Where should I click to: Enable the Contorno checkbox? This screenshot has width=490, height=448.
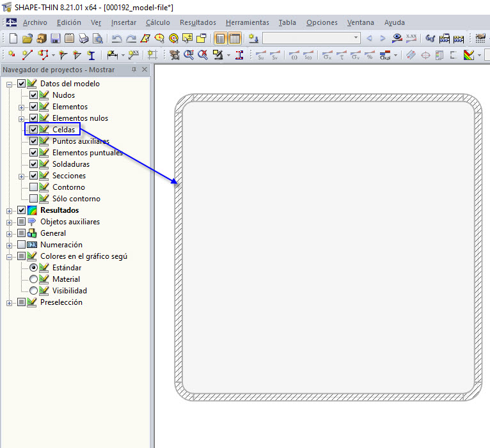point(33,187)
